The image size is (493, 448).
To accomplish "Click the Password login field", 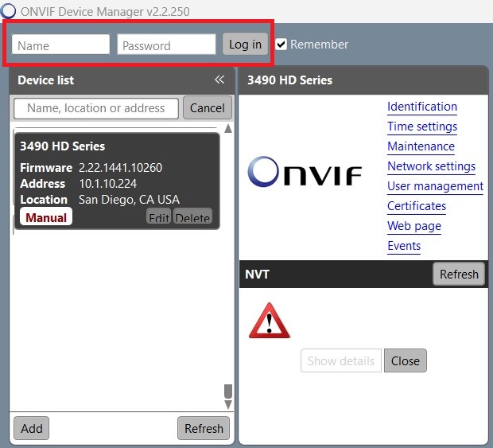I will [x=166, y=45].
